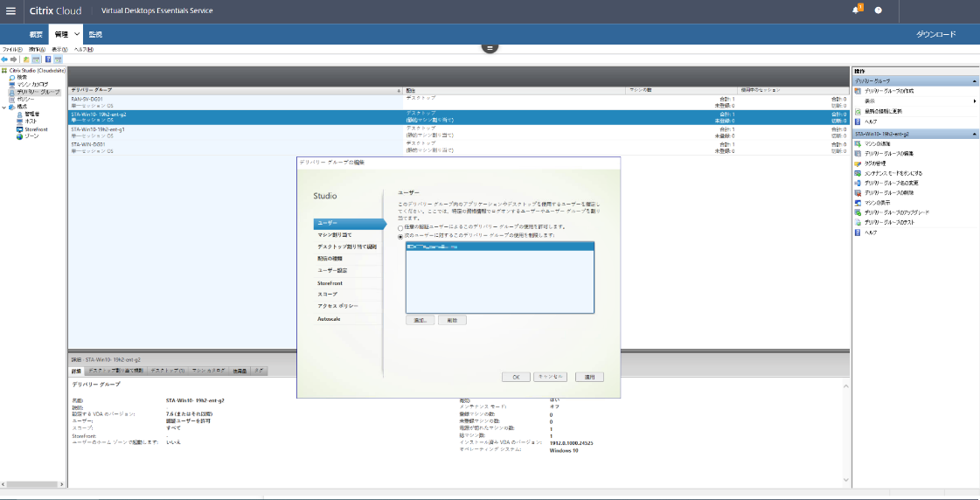Click the マシンの追加 action icon
The height and width of the screenshot is (500, 980).
(858, 143)
